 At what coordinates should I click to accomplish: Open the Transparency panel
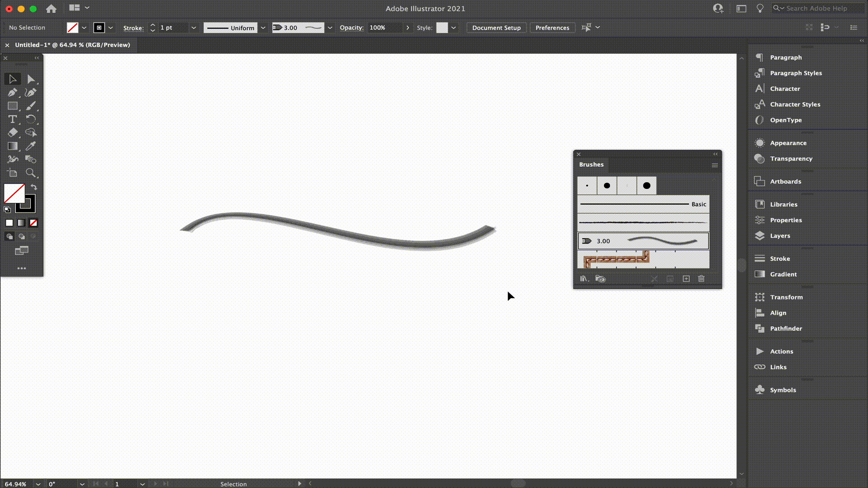tap(791, 159)
